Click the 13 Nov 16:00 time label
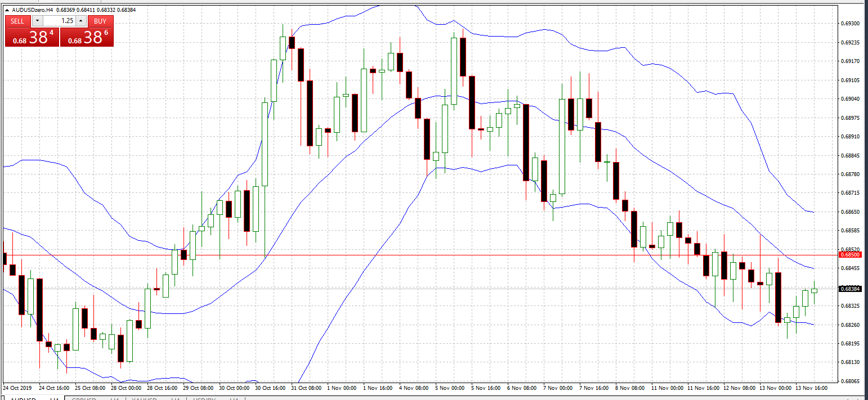Screen dimensions: 868x400 pos(811,388)
